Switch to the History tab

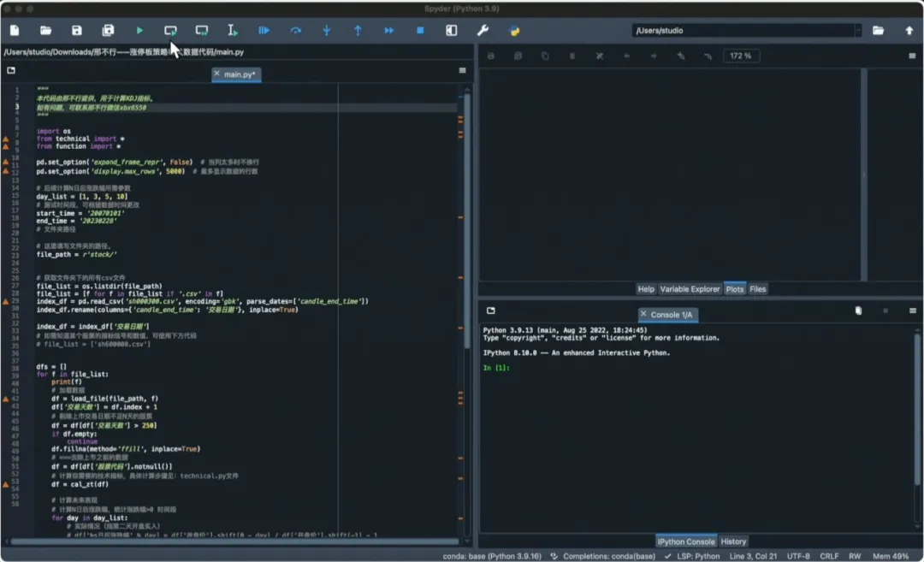coord(734,541)
